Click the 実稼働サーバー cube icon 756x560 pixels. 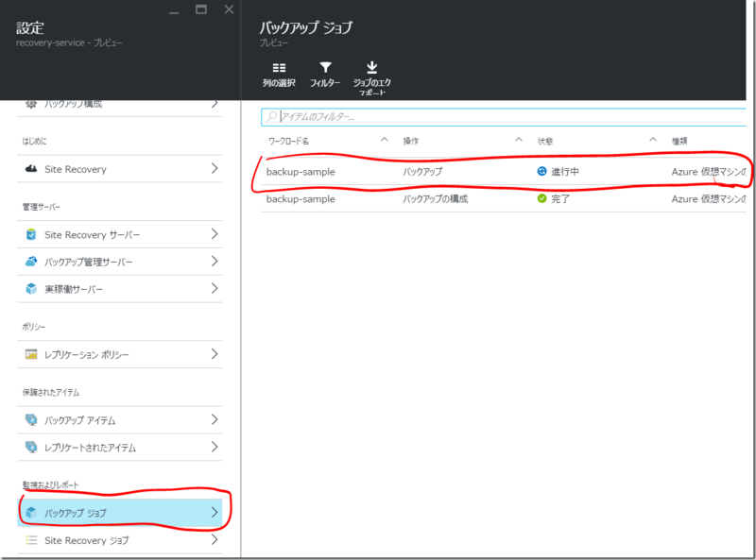click(31, 289)
